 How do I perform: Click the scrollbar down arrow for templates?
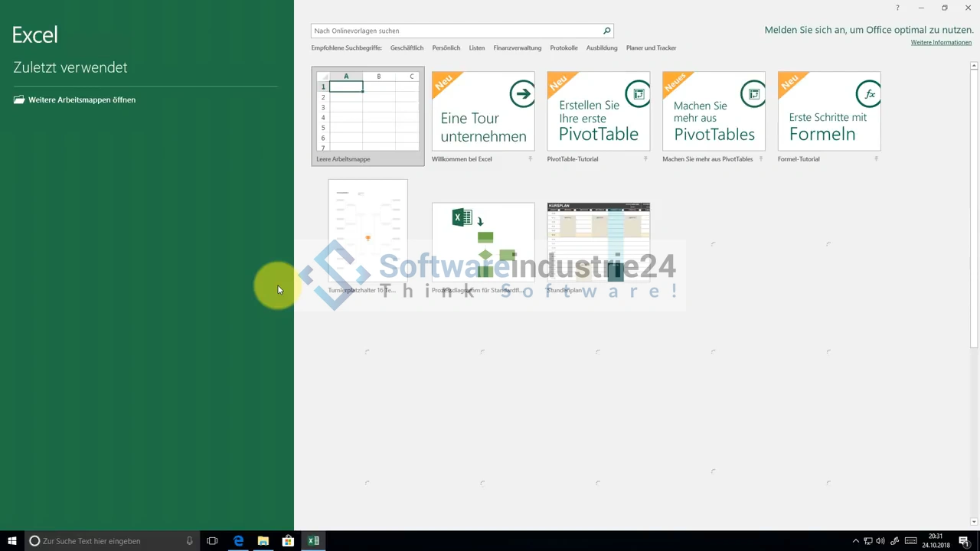974,522
